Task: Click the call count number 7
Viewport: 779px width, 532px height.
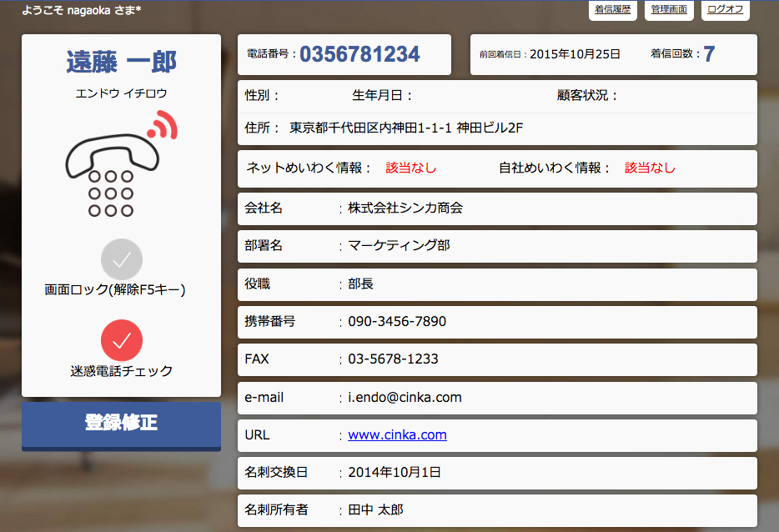Action: [710, 53]
